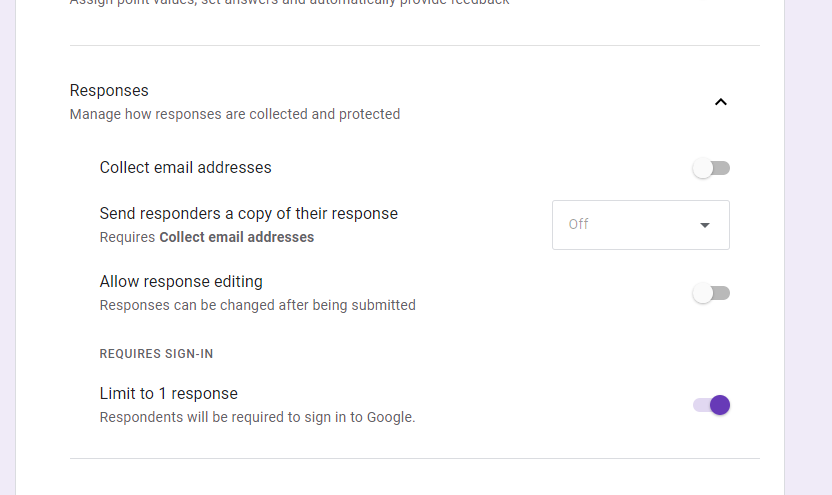The image size is (832, 495).
Task: Click the bold 'Collect email addresses' requirement text
Action: 236,237
